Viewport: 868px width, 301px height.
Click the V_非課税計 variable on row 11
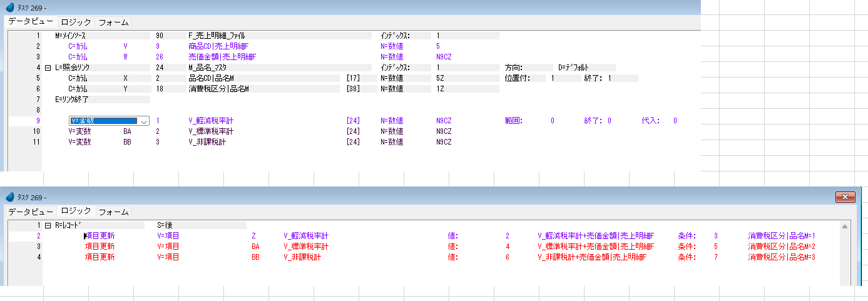207,142
